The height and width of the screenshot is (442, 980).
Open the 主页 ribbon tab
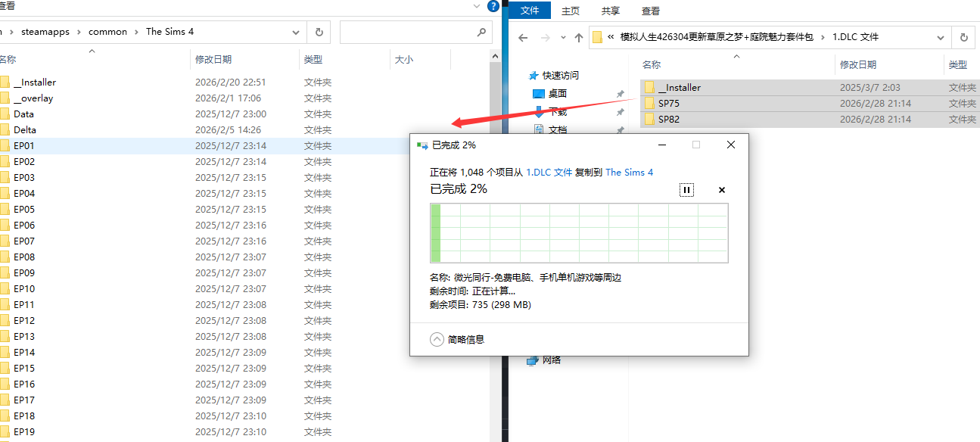pos(571,11)
